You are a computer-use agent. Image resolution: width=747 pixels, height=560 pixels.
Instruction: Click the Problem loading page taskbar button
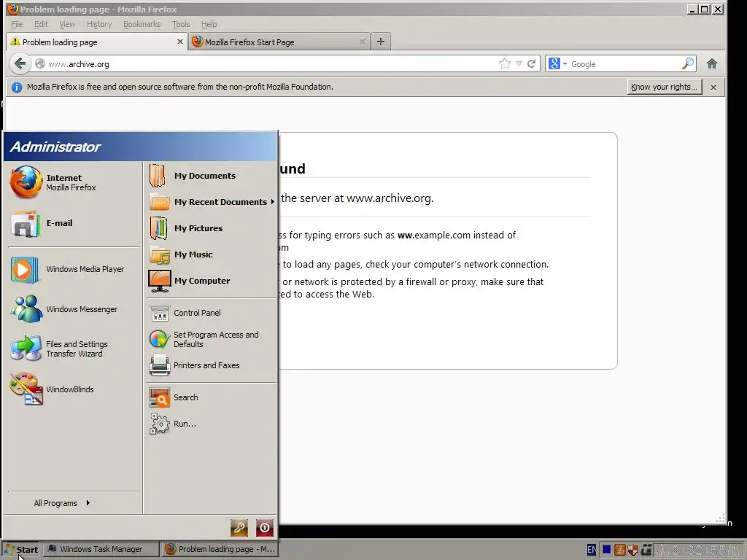coord(220,549)
